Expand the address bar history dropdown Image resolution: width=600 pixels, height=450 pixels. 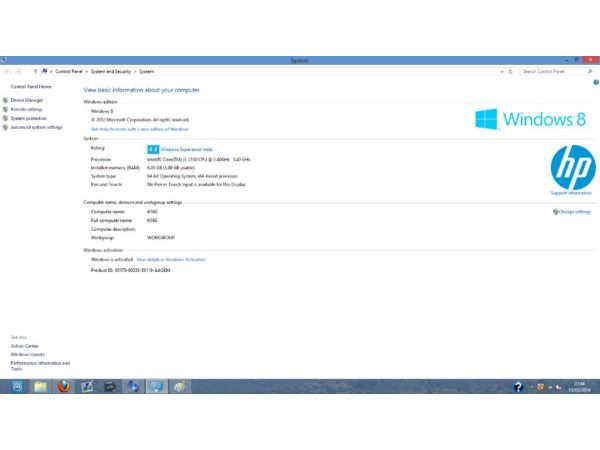(x=501, y=72)
